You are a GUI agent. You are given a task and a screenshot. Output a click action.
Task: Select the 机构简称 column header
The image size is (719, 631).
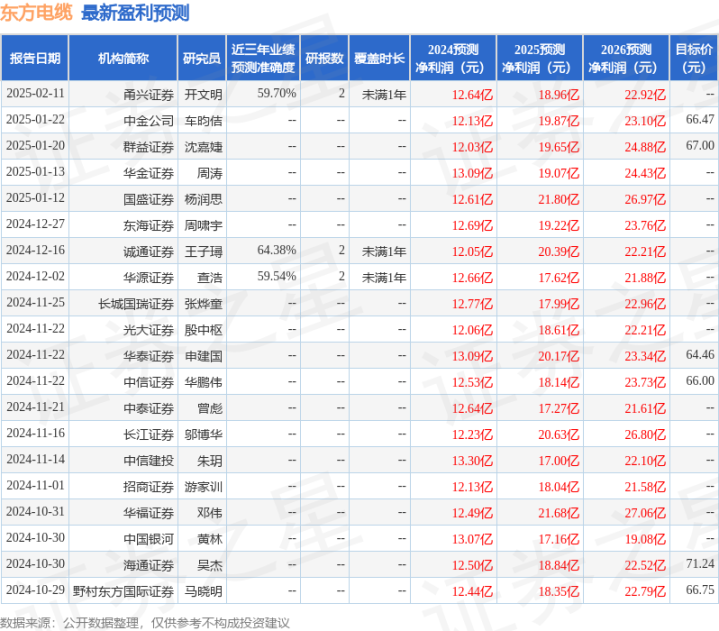pos(123,58)
